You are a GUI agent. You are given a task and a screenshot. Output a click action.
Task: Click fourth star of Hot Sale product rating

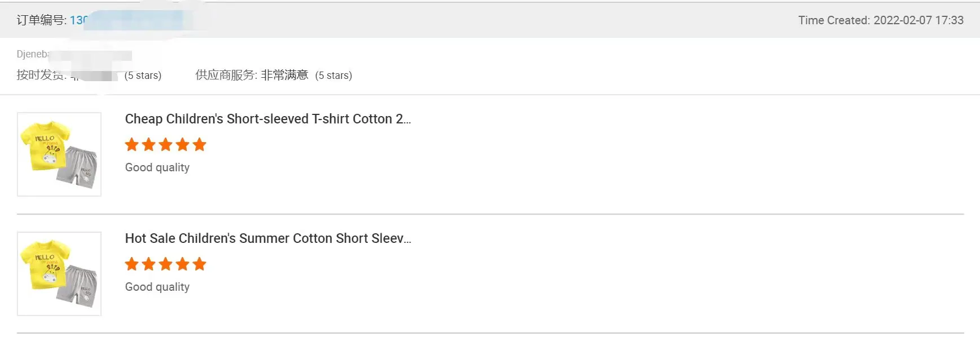[182, 264]
